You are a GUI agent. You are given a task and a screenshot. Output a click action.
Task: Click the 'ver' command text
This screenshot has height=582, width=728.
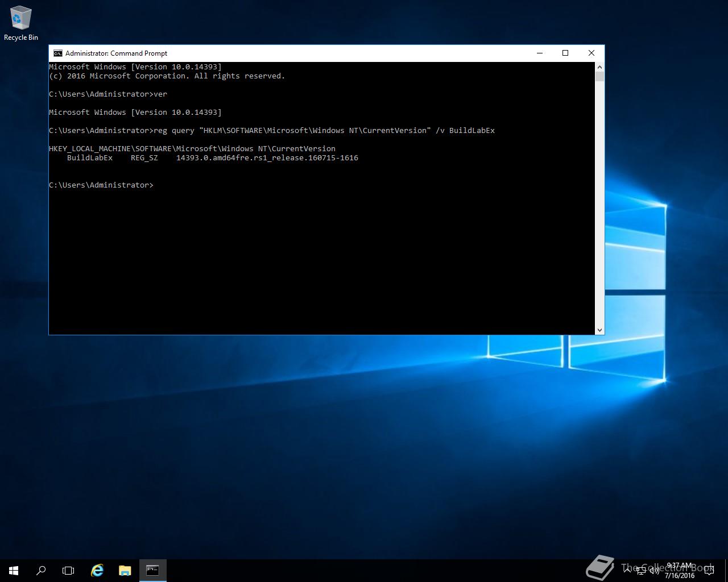point(160,94)
